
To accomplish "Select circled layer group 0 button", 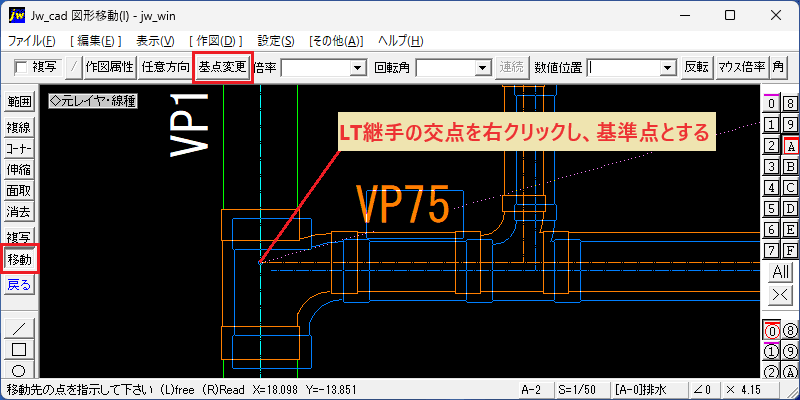I will [772, 331].
